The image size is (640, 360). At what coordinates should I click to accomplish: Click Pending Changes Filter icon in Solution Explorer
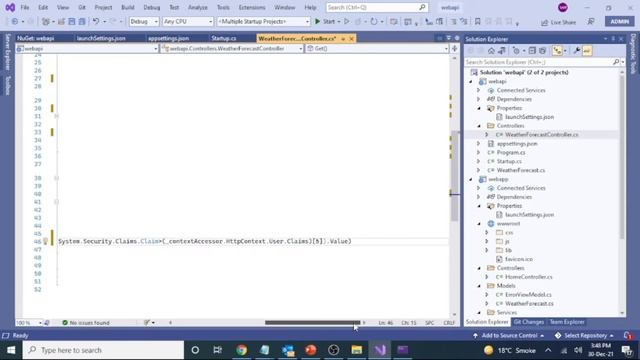click(x=516, y=51)
